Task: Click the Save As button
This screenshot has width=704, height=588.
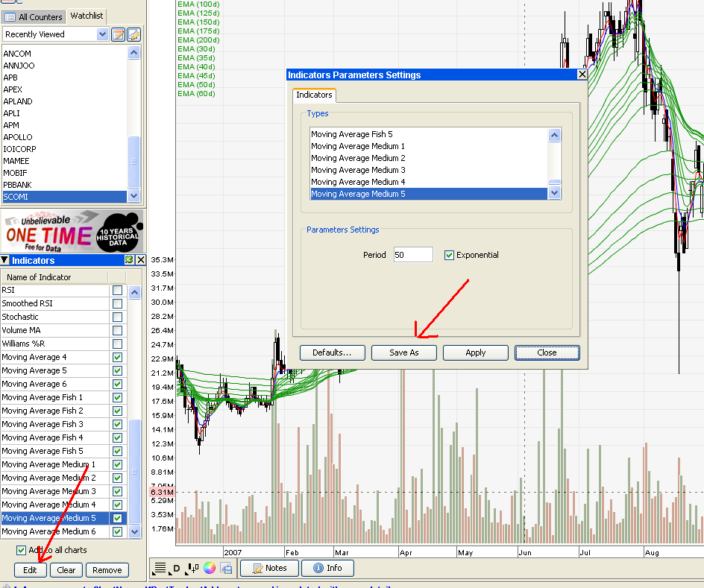Action: point(404,353)
